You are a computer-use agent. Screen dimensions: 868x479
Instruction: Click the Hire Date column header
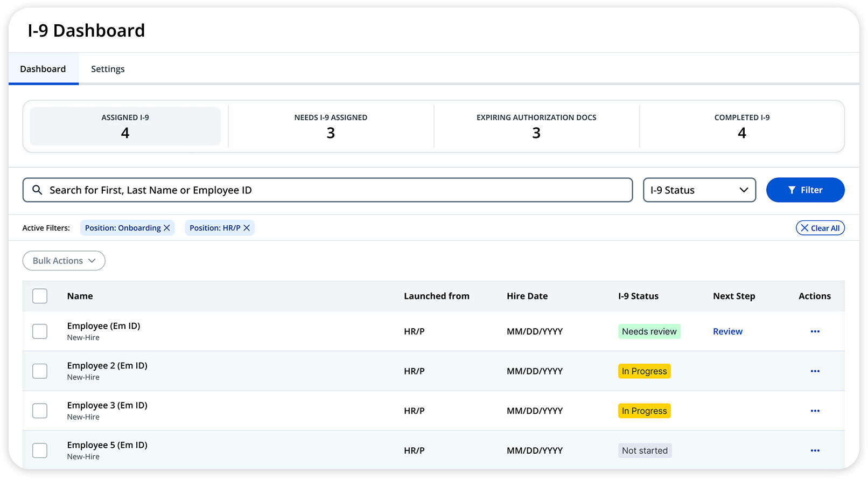click(x=527, y=296)
